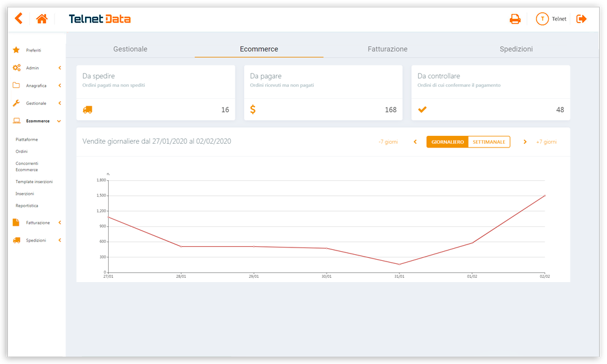Click the -7 giorni link

388,142
